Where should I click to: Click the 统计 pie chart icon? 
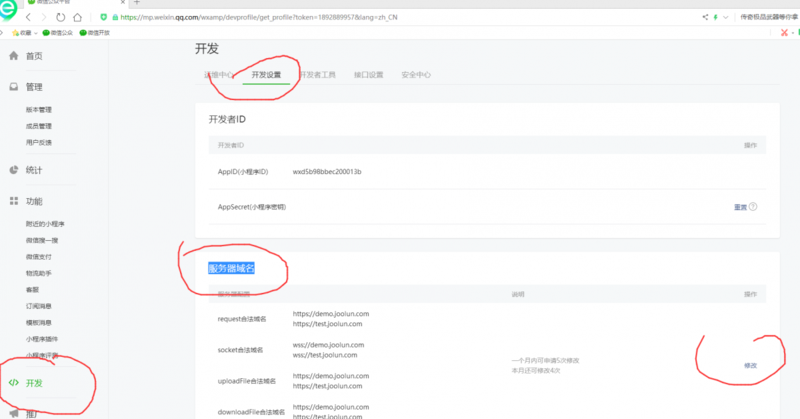coord(14,170)
